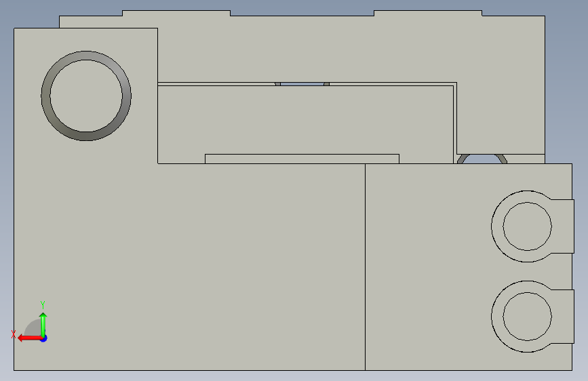588x381 pixels.
Task: Pick the thin rectangular strip above center block
Action: (302, 159)
